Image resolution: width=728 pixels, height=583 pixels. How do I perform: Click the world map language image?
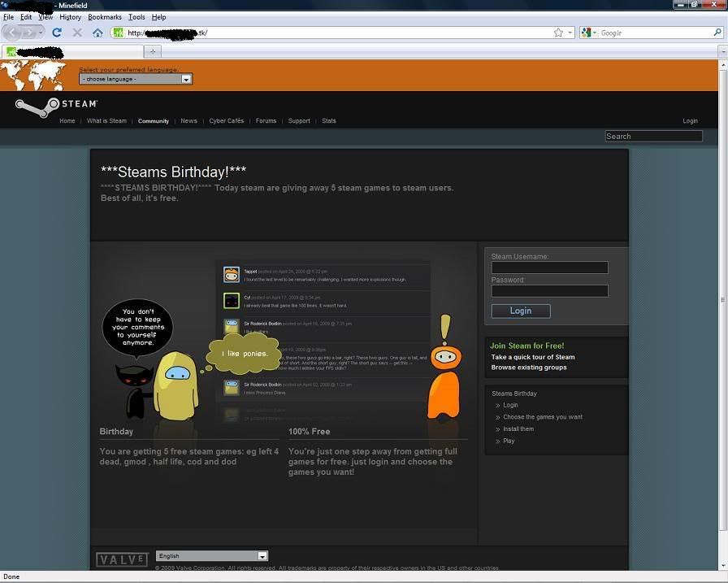point(33,76)
